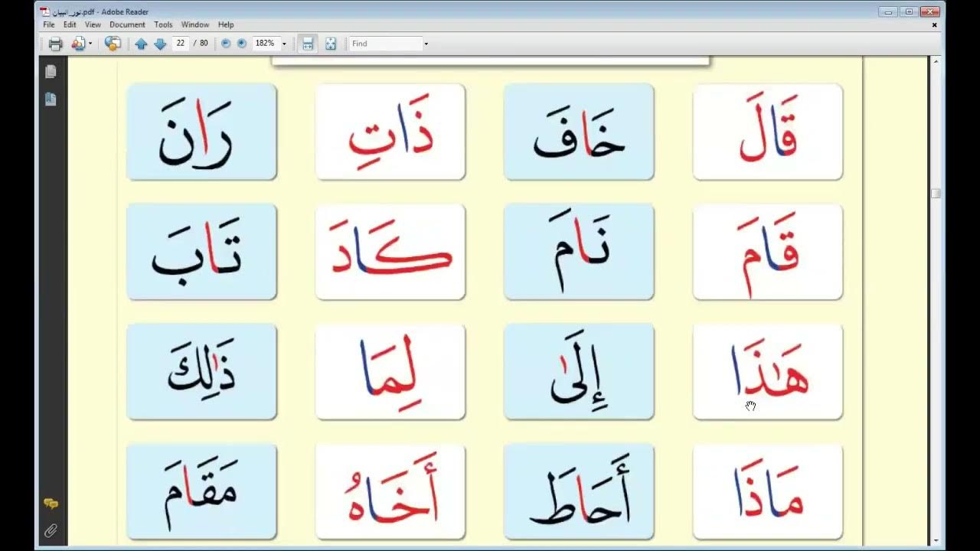Open the Bookmarks panel icon in sidebar
This screenshot has height=551, width=980.
51,99
